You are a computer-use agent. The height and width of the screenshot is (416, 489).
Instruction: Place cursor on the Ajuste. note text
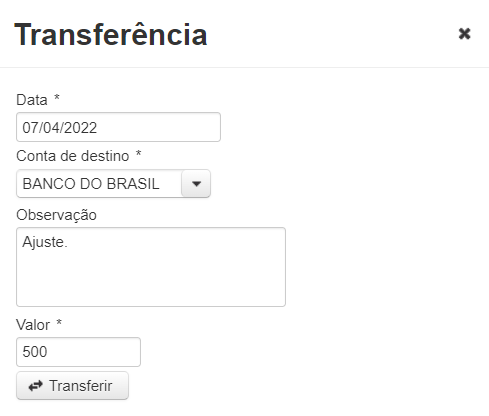point(45,242)
